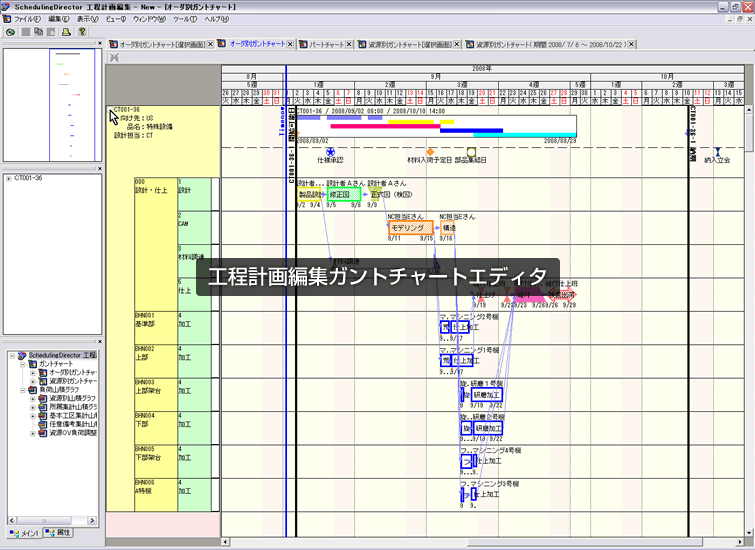The image size is (755, 550).
Task: Select the 製品設計 yellow task bar
Action: tap(309, 195)
